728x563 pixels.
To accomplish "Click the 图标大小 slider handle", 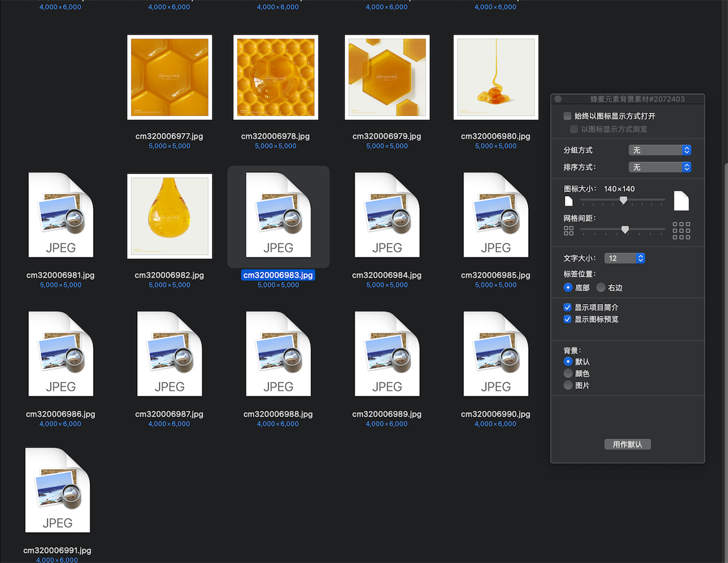I will [623, 201].
